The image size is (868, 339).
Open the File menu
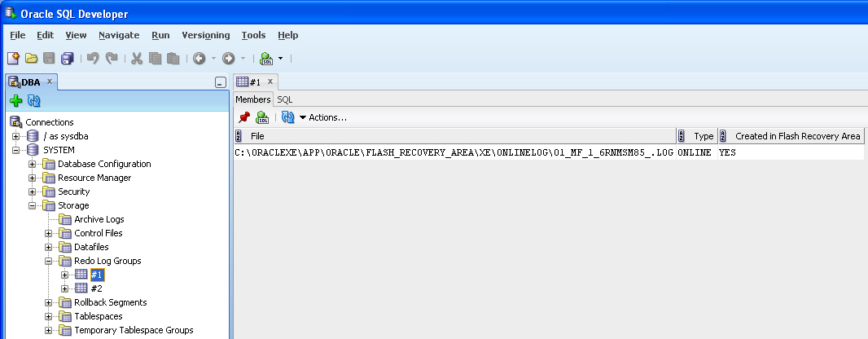click(18, 35)
